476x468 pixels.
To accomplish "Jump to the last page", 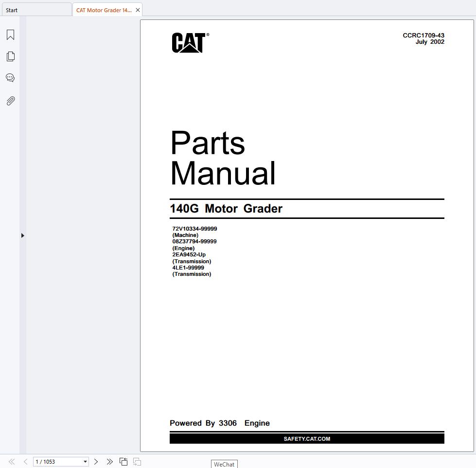I will pos(109,462).
